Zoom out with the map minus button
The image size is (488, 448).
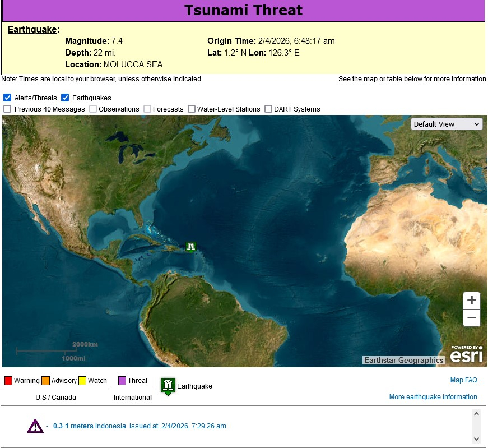click(x=472, y=318)
